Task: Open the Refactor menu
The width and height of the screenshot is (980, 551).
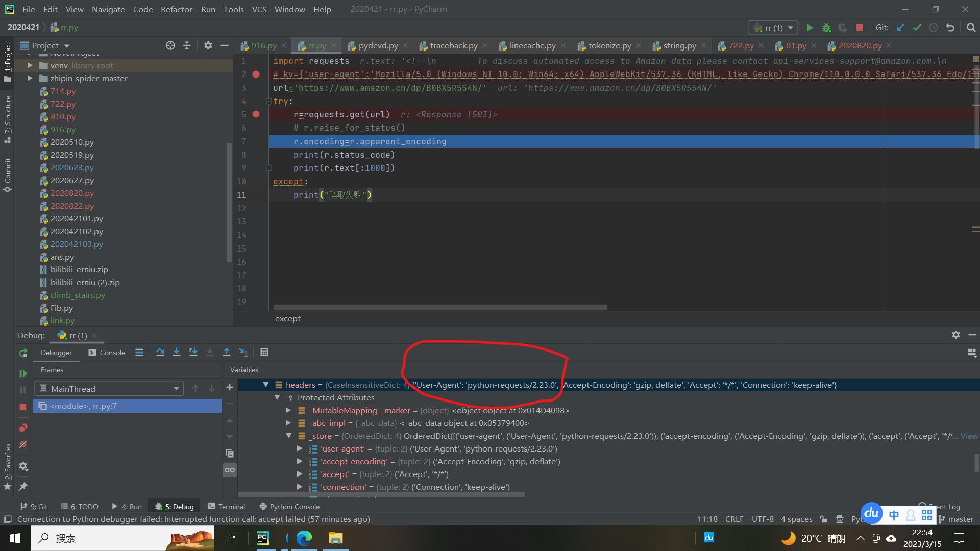Action: click(176, 9)
